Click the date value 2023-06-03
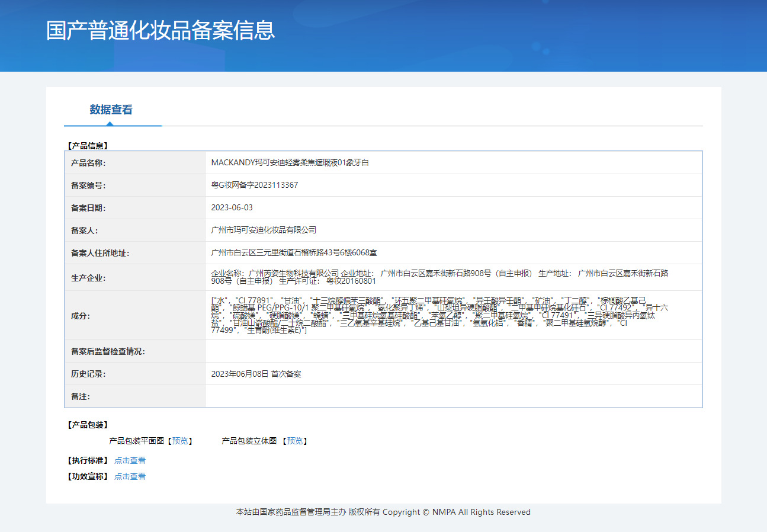This screenshot has height=532, width=767. click(x=232, y=207)
